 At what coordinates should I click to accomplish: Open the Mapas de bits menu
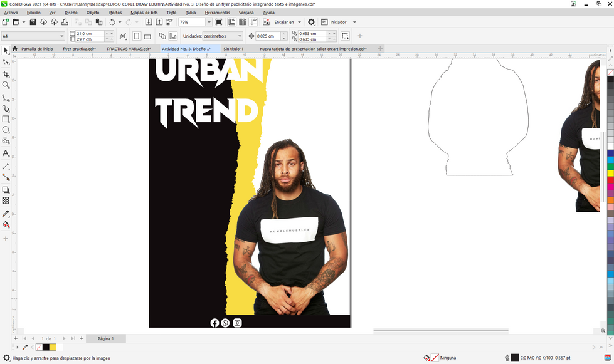point(144,13)
